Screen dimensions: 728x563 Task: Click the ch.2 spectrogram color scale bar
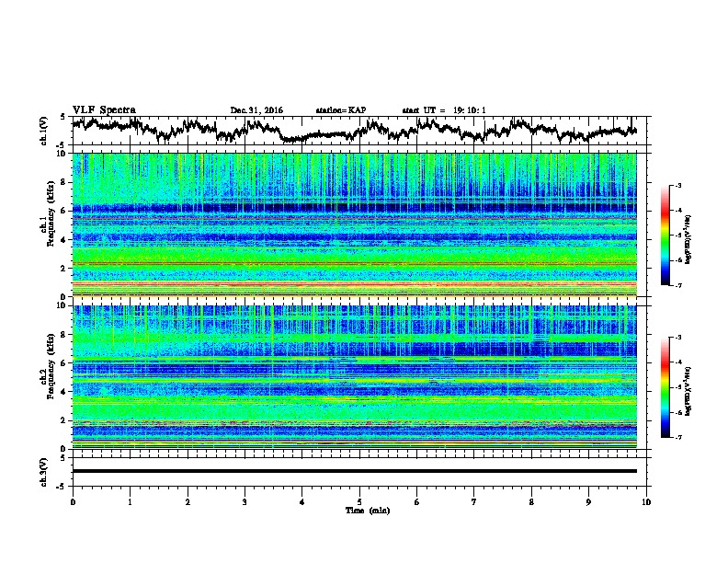pyautogui.click(x=665, y=387)
